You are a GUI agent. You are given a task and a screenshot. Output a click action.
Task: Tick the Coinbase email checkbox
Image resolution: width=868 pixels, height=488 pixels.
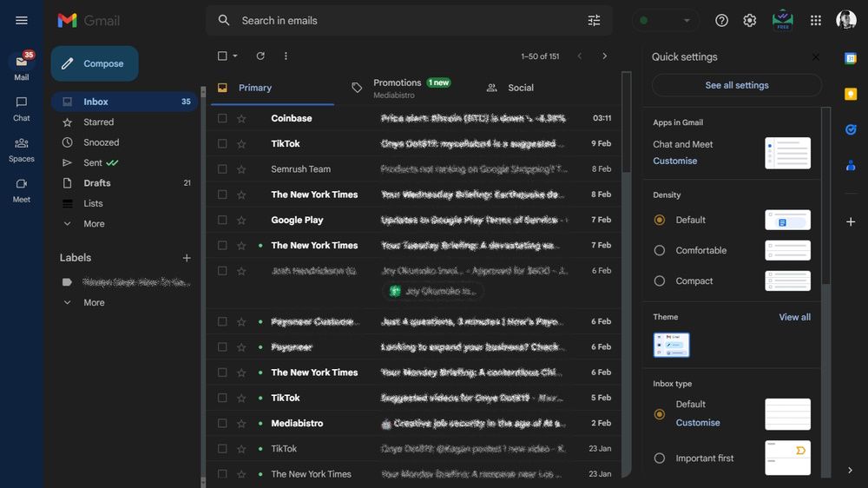coord(222,119)
